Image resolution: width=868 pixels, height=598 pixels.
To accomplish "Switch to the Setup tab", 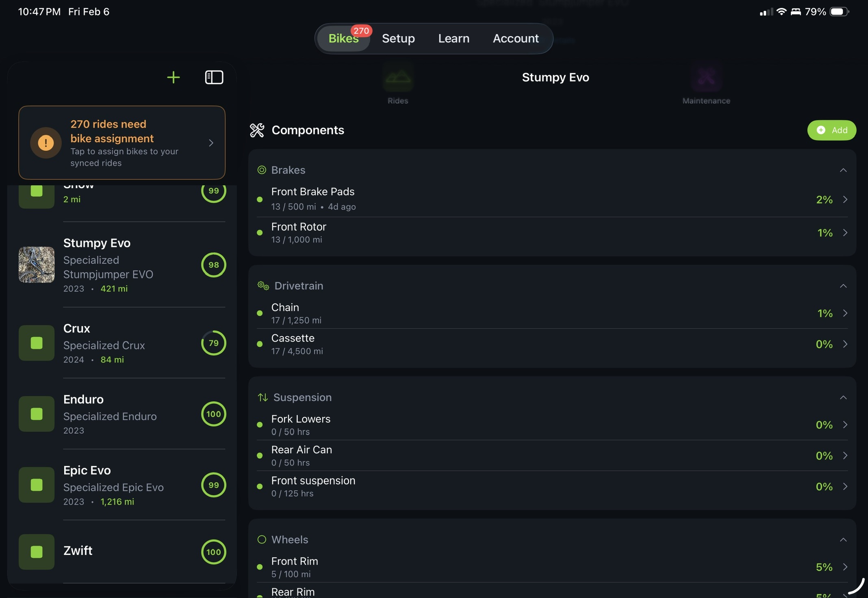I will (398, 38).
